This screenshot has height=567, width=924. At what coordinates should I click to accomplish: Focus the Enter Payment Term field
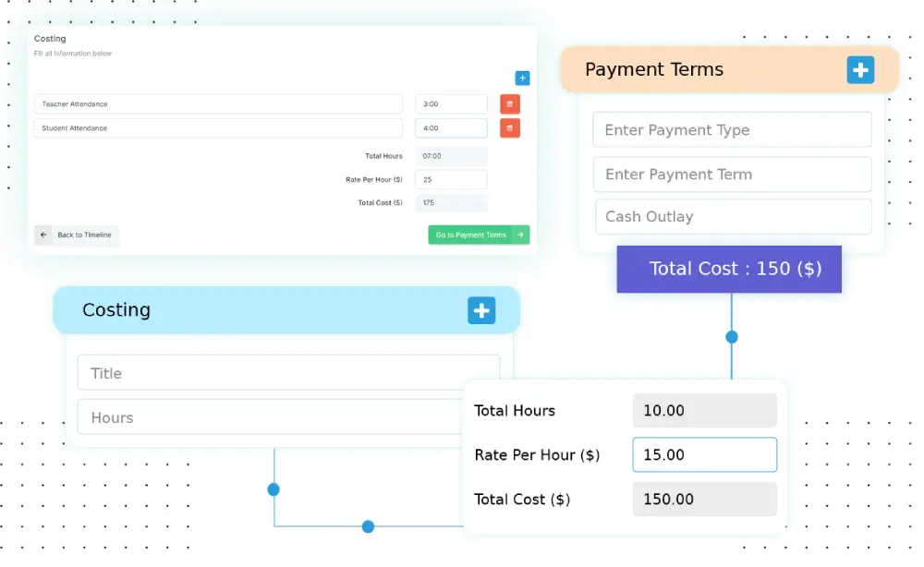(x=732, y=175)
